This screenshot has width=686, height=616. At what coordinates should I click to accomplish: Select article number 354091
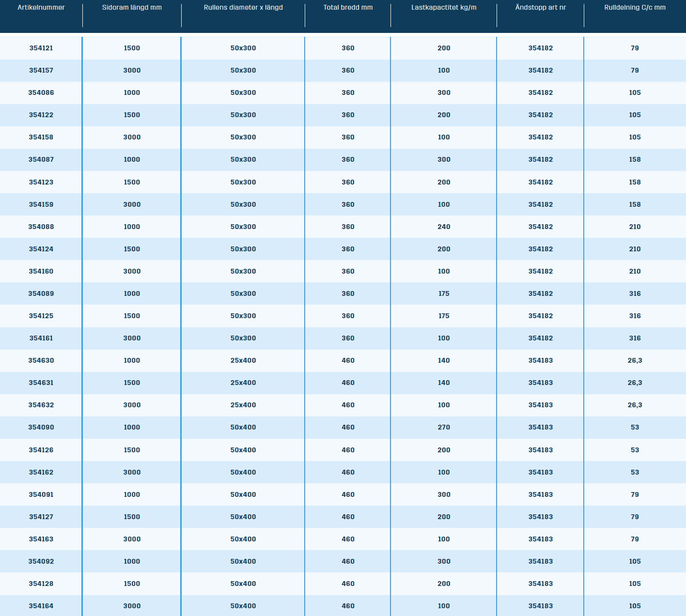[41, 495]
